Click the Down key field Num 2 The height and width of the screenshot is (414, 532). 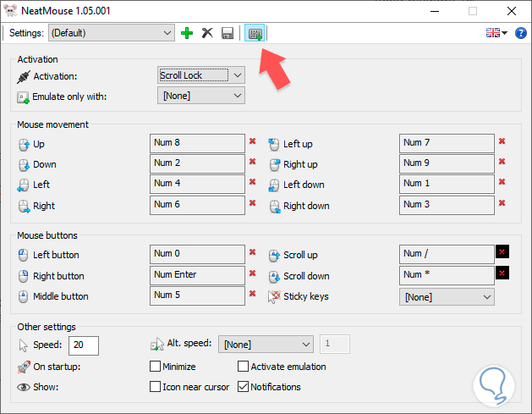(197, 163)
